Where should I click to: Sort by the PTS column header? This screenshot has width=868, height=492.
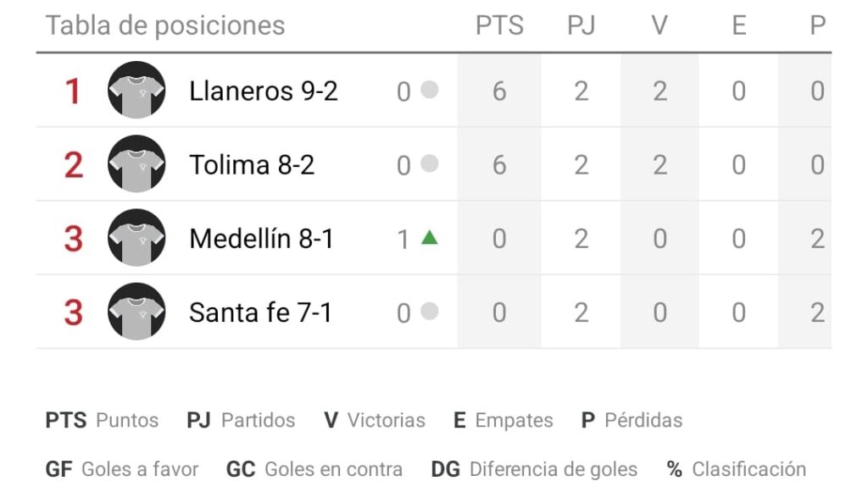pyautogui.click(x=499, y=25)
